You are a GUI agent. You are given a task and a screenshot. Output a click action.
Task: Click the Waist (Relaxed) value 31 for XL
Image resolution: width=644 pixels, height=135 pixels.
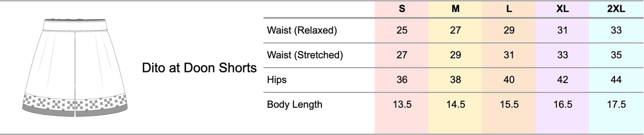click(563, 30)
